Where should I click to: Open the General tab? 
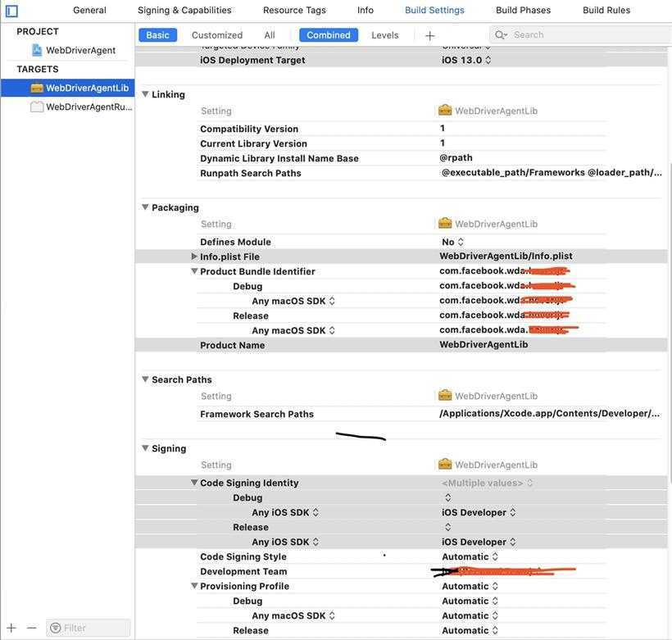89,11
